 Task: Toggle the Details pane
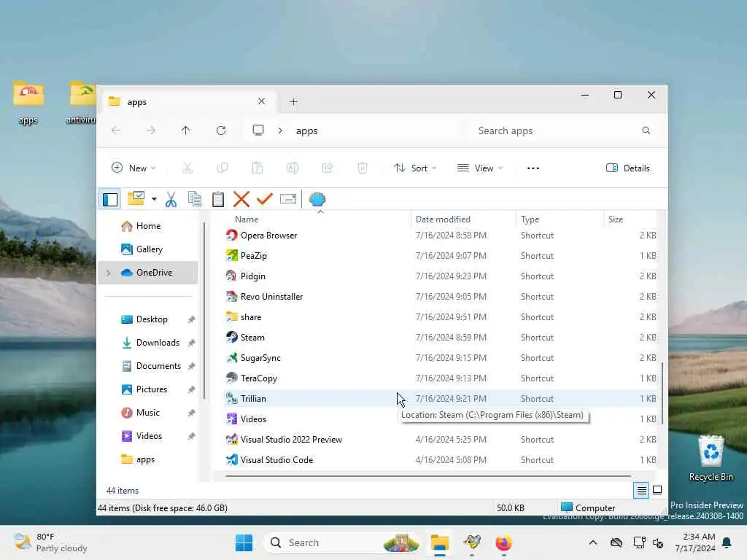[628, 168]
